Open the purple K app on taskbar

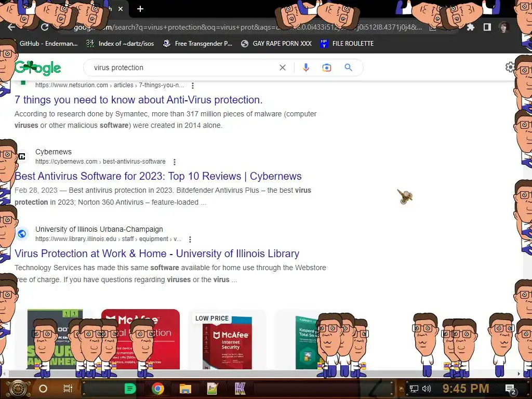[240, 389]
